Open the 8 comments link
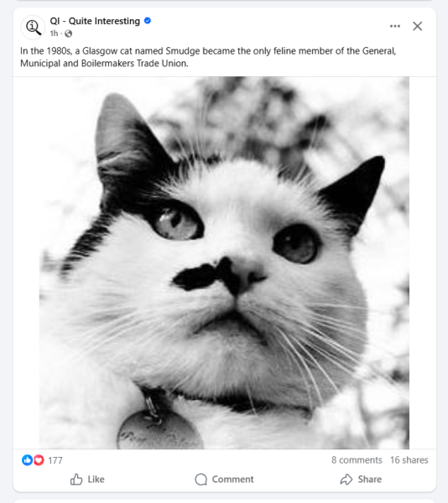The height and width of the screenshot is (503, 448). coord(357,460)
